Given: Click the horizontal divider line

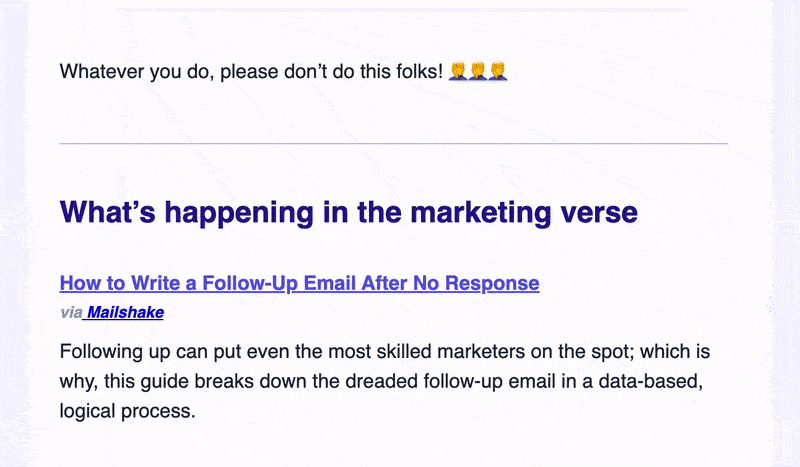Looking at the screenshot, I should click(393, 143).
